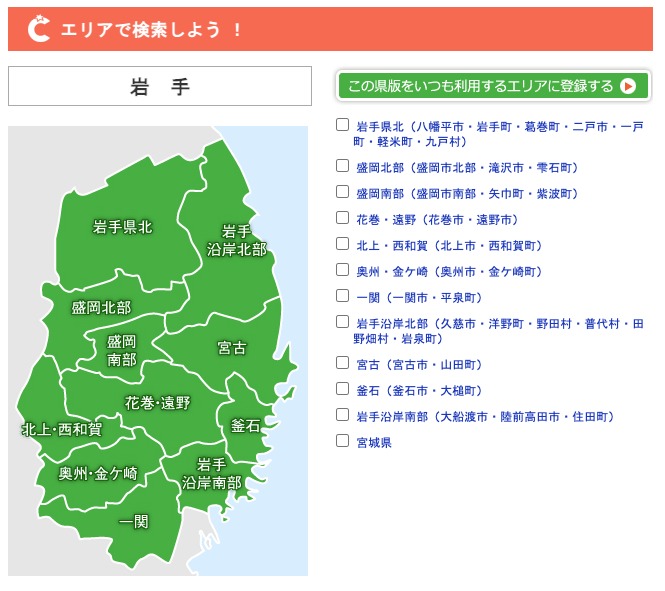Choose the 宮古 region on the map

click(232, 348)
